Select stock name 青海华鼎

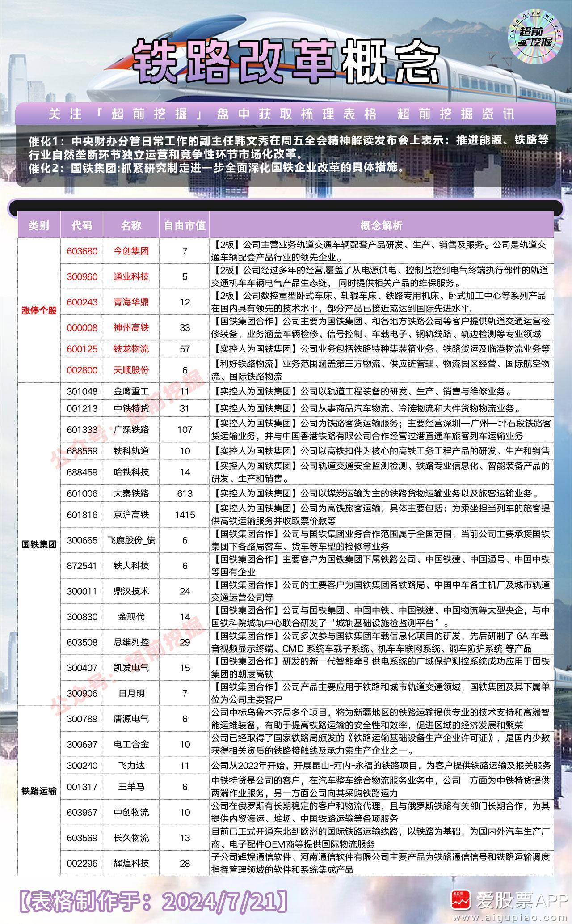pos(131,302)
